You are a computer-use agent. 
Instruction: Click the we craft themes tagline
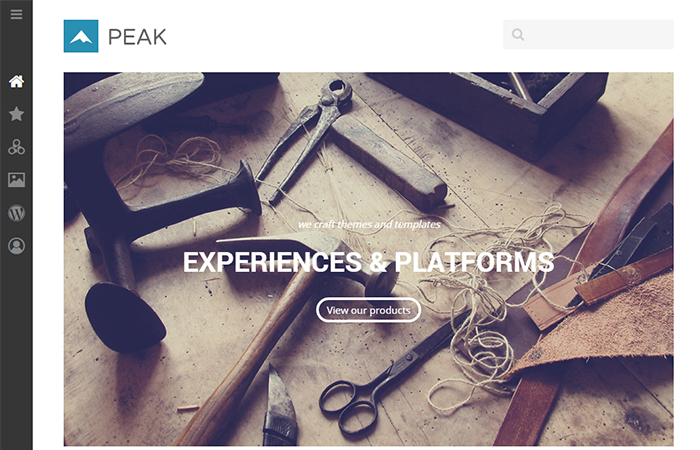point(369,224)
